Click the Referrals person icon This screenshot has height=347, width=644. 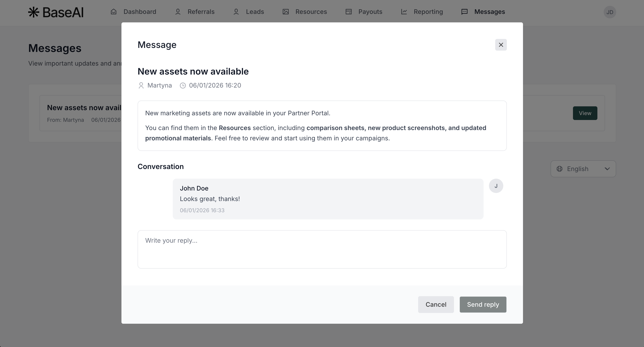pos(178,12)
